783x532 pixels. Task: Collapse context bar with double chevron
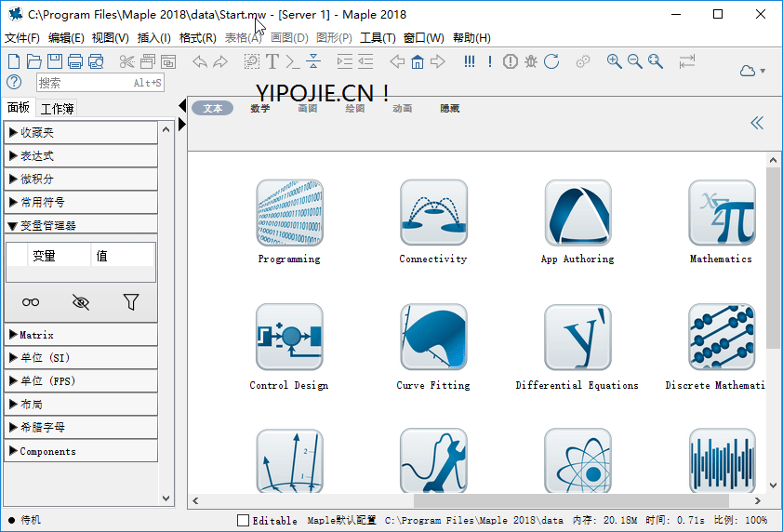pyautogui.click(x=757, y=123)
